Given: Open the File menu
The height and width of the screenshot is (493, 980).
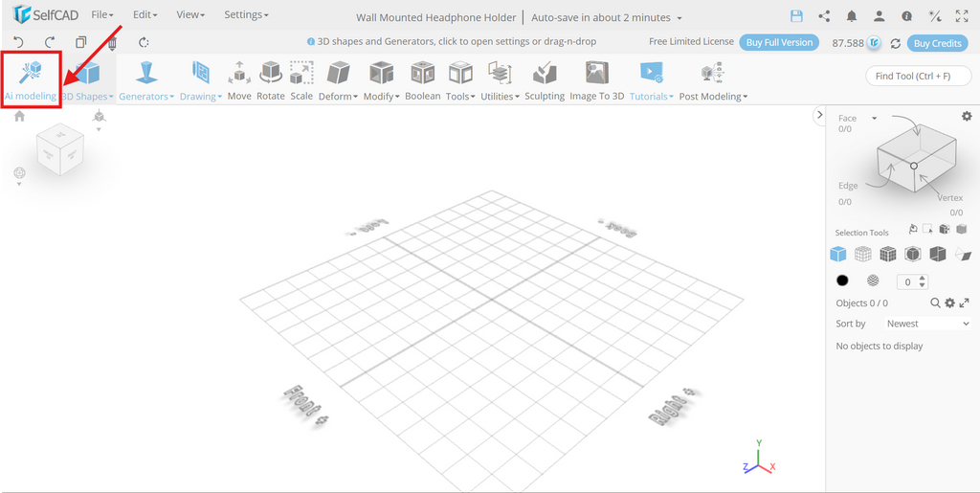Looking at the screenshot, I should 102,15.
